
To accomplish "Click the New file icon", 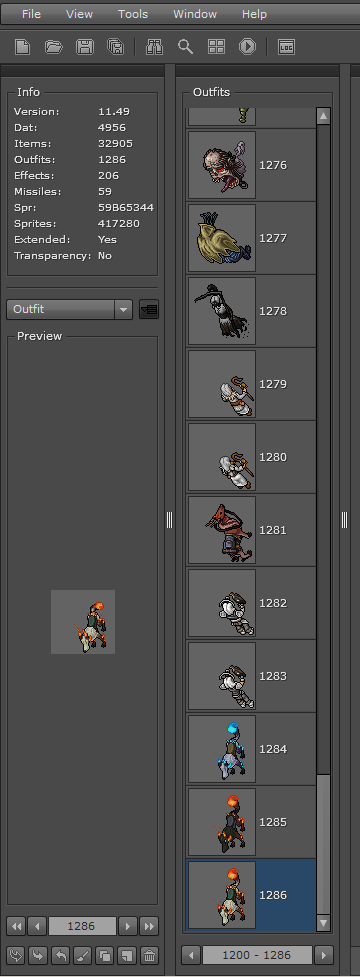I will [x=22, y=47].
